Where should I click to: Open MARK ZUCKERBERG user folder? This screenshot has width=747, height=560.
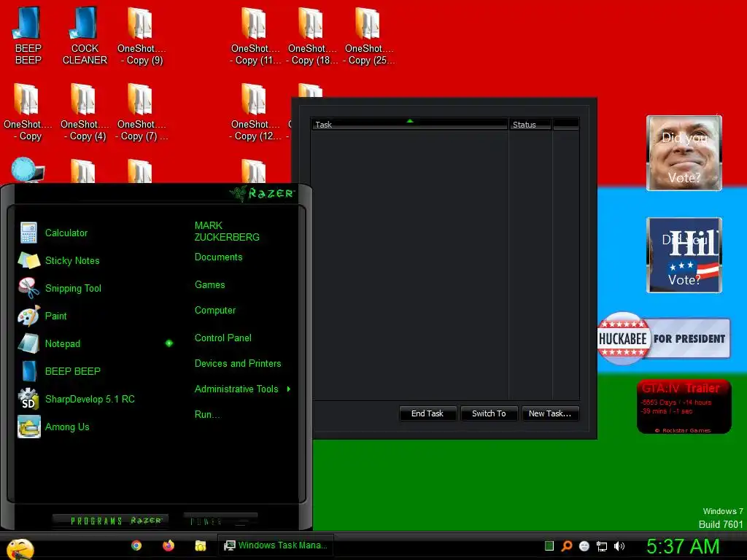(x=228, y=231)
